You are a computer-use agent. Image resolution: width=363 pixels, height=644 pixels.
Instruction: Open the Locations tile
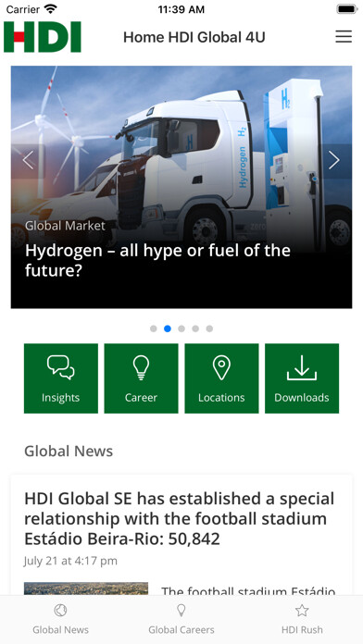(221, 378)
